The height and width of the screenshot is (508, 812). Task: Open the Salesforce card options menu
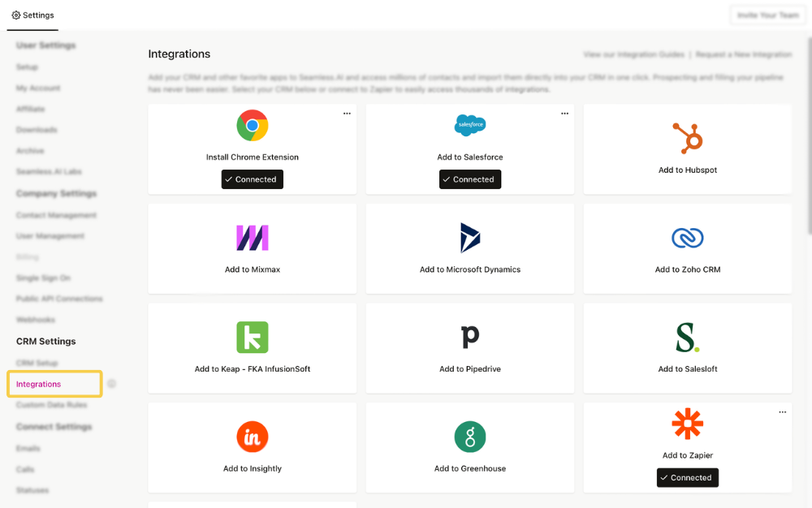coord(564,114)
